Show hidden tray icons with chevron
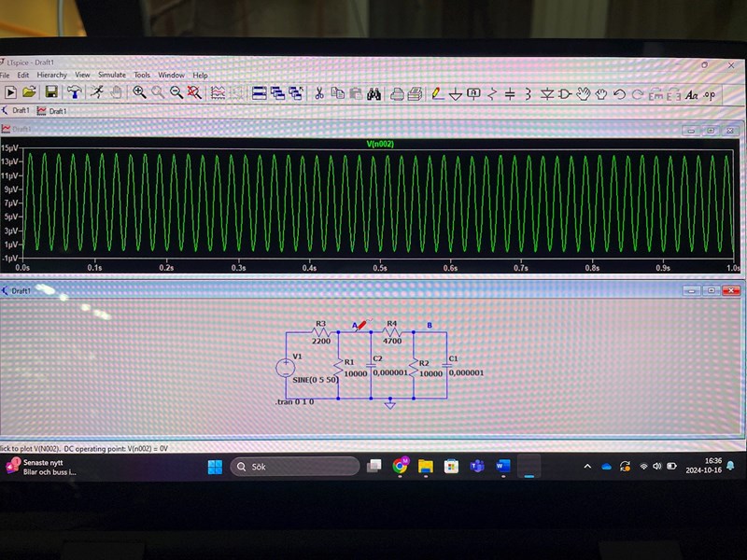 [x=587, y=466]
